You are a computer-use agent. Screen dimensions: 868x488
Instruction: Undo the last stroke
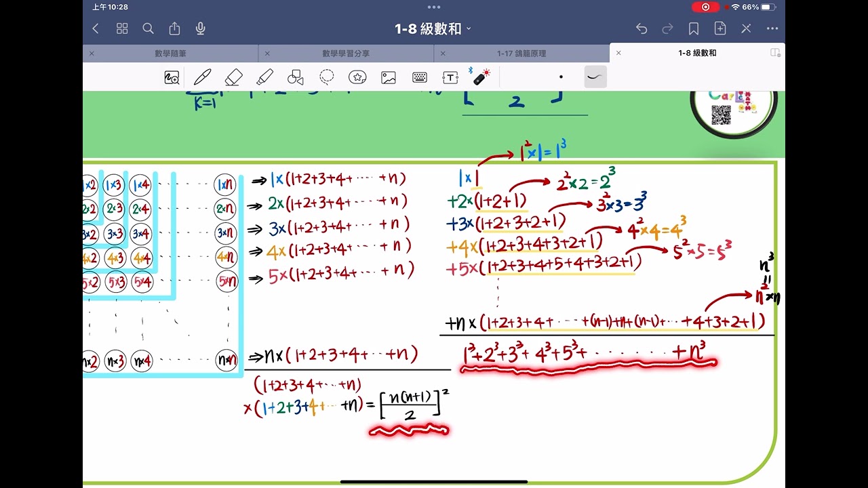(642, 28)
